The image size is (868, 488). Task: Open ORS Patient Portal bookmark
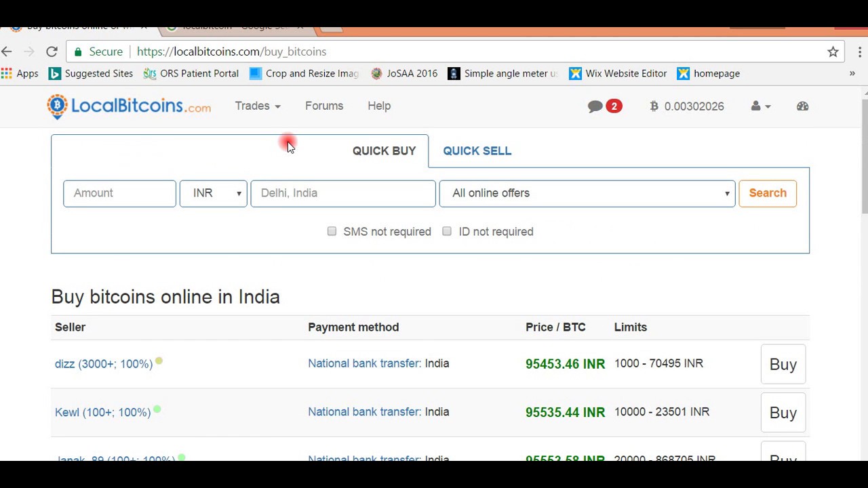(x=191, y=73)
